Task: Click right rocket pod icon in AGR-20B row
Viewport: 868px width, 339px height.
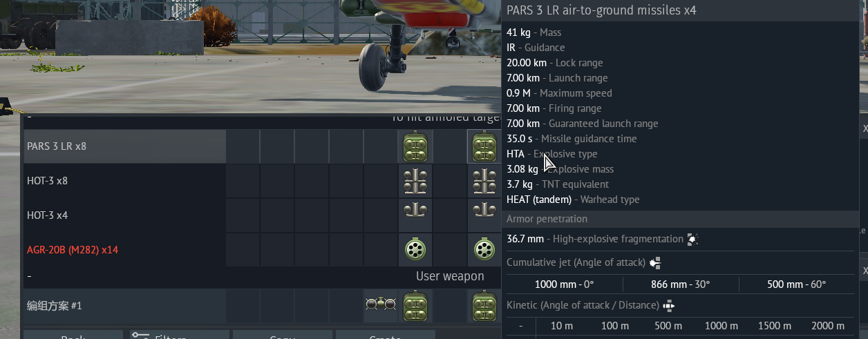Action: point(484,249)
